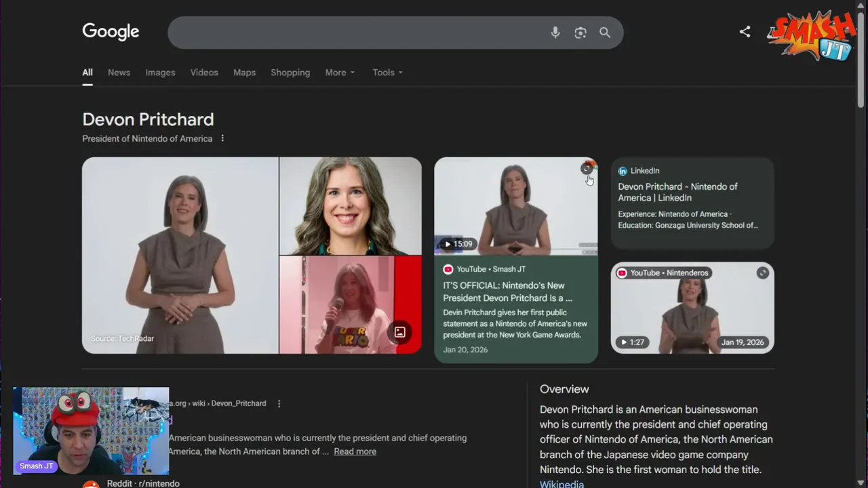Click Reddit icon beside r/nintendo result
The height and width of the screenshot is (488, 868).
[91, 484]
